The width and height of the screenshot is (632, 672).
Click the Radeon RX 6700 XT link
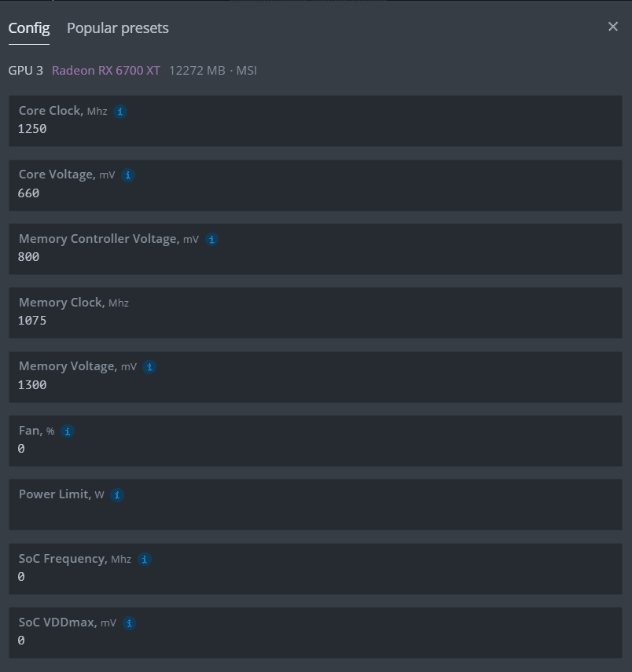[x=106, y=71]
